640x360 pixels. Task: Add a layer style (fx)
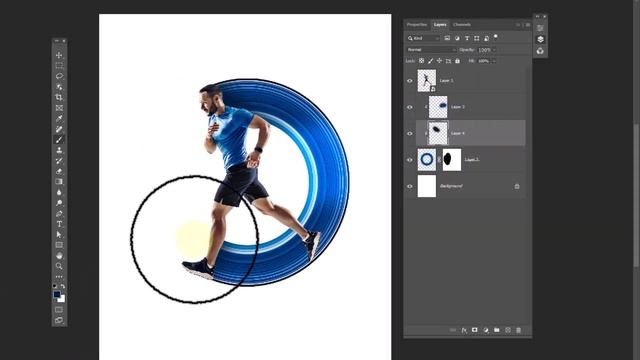click(464, 330)
